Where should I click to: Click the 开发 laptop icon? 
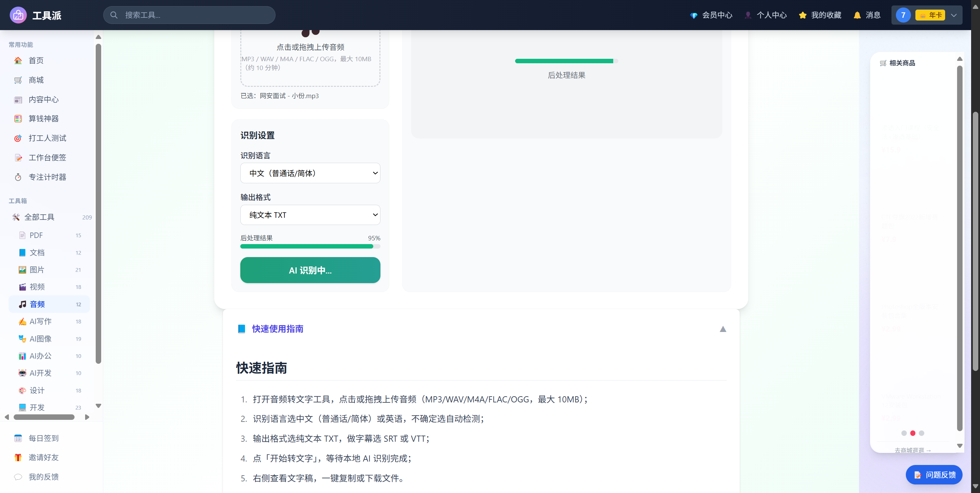tap(23, 408)
